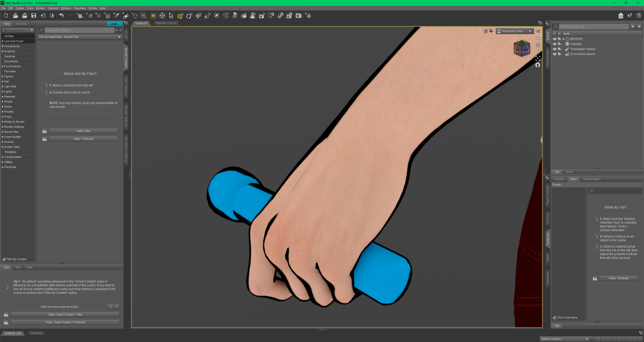Open the Scripts menu
This screenshot has width=644, height=342.
click(93, 8)
